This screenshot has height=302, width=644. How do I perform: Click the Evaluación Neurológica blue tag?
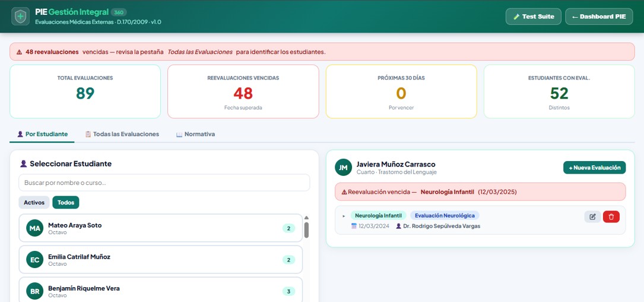tap(445, 216)
